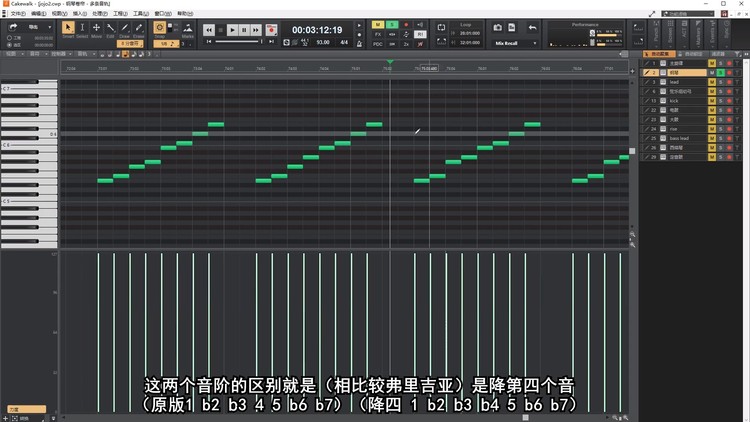The image size is (750, 422).
Task: Select track 24 rise in track list
Action: (674, 129)
